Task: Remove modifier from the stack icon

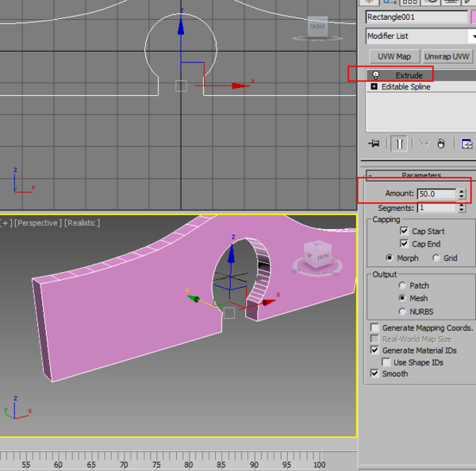Action: point(441,144)
